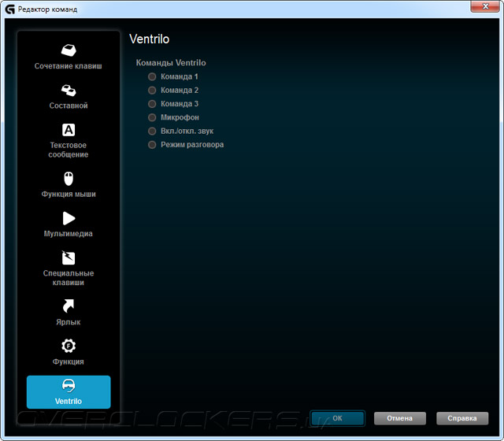Choose the Shortcut (Ярлык) arrow icon
Screen dimensions: 504x441
coord(69,306)
